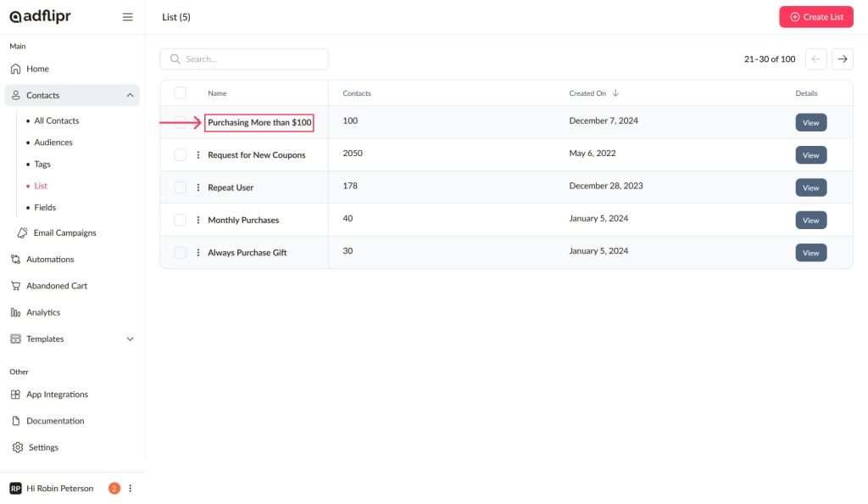Image resolution: width=868 pixels, height=504 pixels.
Task: Open three-dot menu for Repeat User row
Action: 198,188
